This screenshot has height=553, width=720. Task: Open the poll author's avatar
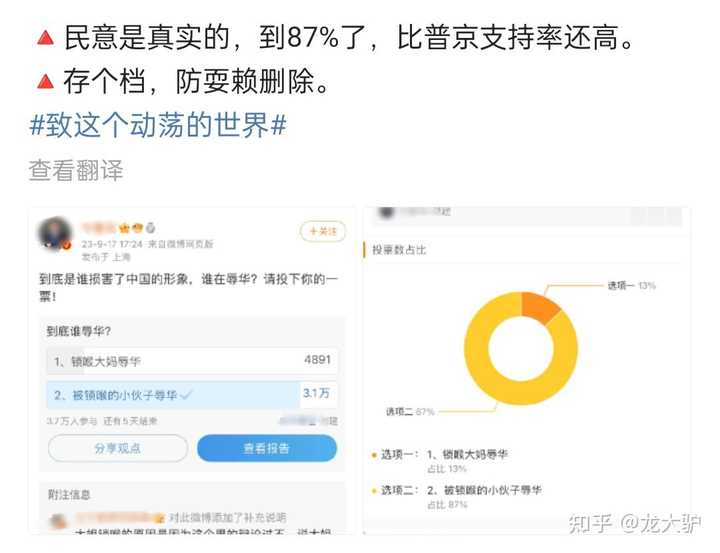55,234
